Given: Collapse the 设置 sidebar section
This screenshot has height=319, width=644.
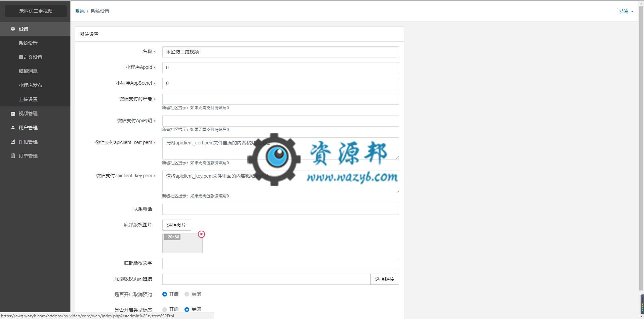Looking at the screenshot, I should 35,29.
